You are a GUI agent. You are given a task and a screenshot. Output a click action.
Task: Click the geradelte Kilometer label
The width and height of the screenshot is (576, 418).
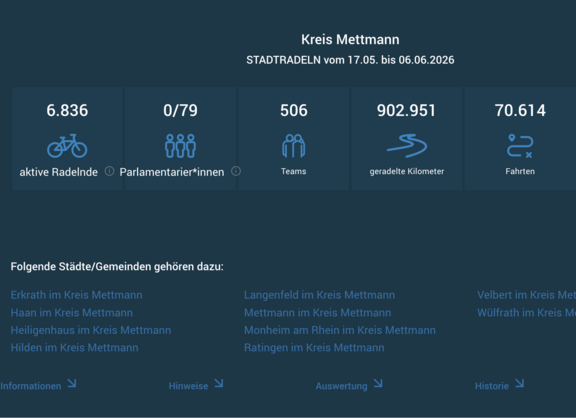[407, 172]
